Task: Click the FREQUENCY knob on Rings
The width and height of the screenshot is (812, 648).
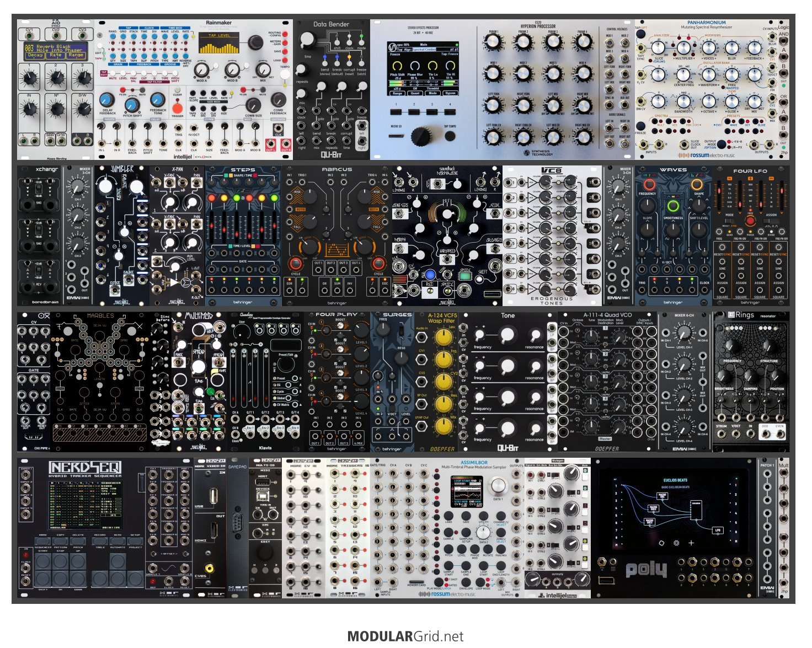Action: [x=732, y=346]
